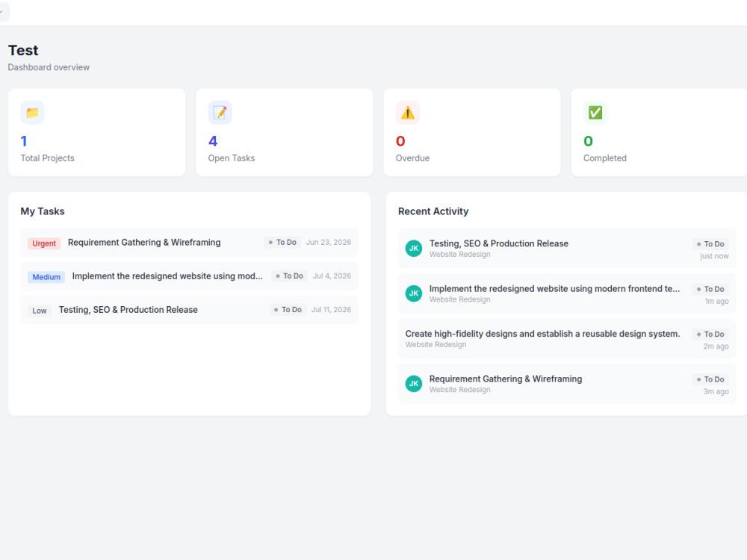
Task: Click the Urgent priority badge
Action: (44, 243)
